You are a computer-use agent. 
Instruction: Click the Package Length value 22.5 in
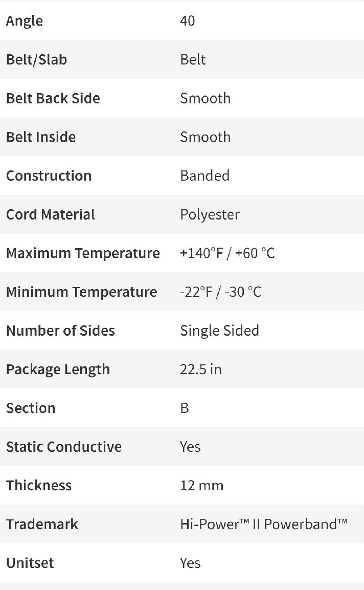coord(201,369)
